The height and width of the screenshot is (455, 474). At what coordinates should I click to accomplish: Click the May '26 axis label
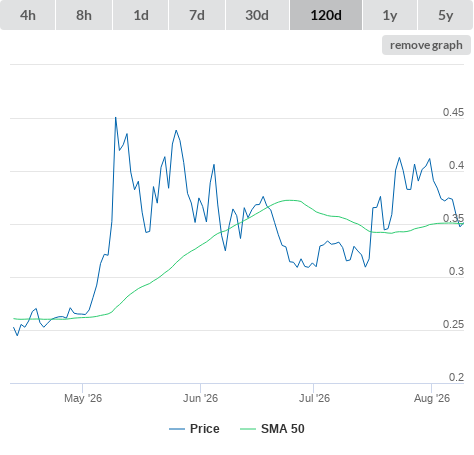pyautogui.click(x=83, y=398)
